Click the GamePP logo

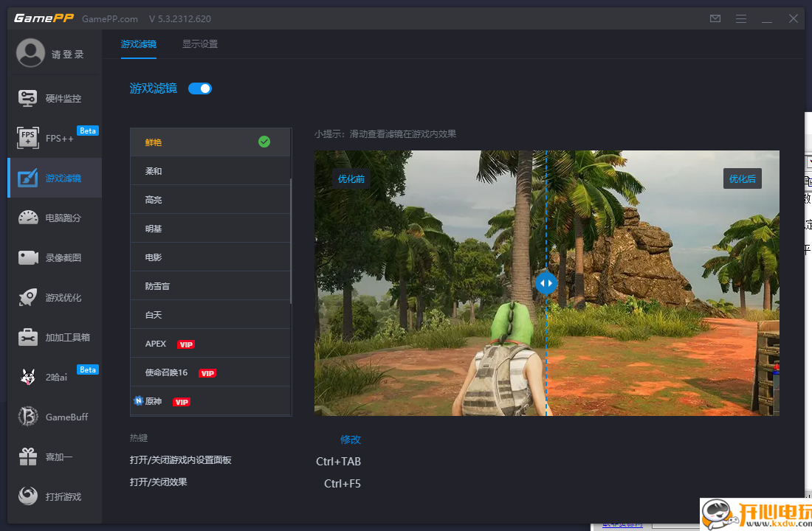[x=44, y=18]
